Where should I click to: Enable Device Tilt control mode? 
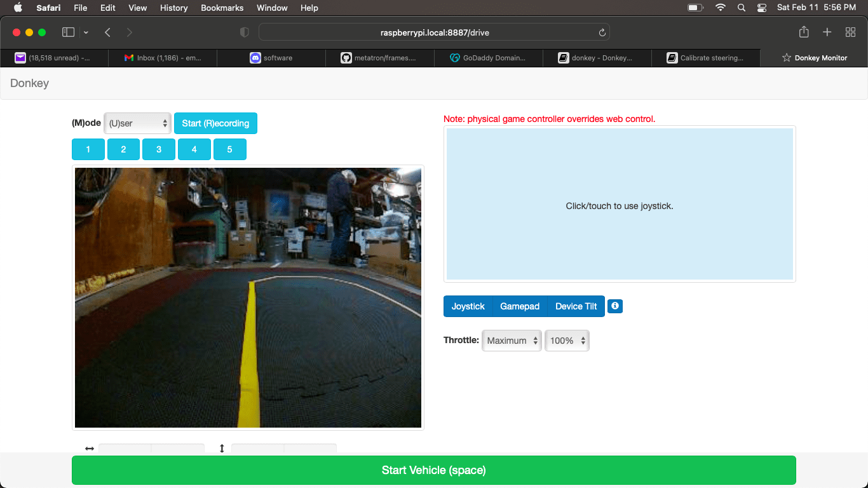pyautogui.click(x=576, y=306)
